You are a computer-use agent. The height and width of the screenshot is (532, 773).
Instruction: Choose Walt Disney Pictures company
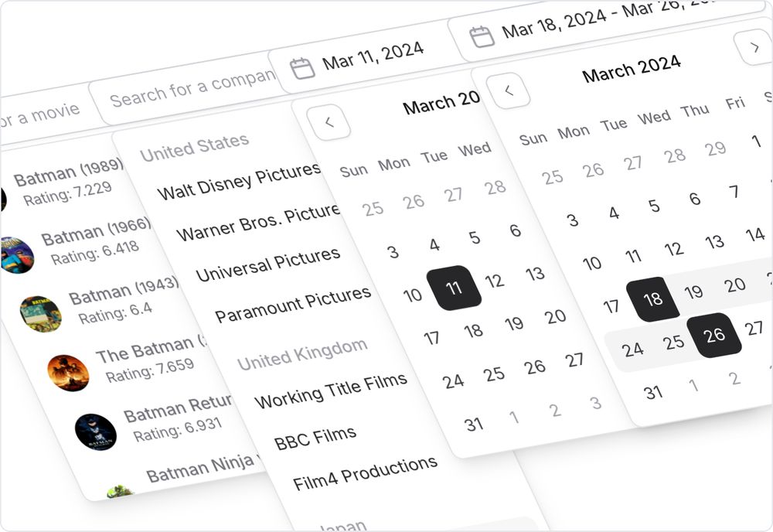click(x=239, y=180)
